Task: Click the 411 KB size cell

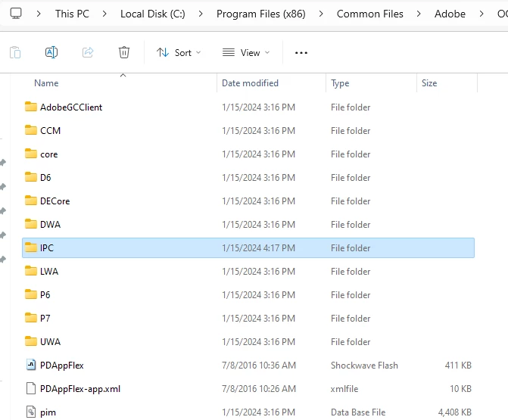Action: (458, 366)
